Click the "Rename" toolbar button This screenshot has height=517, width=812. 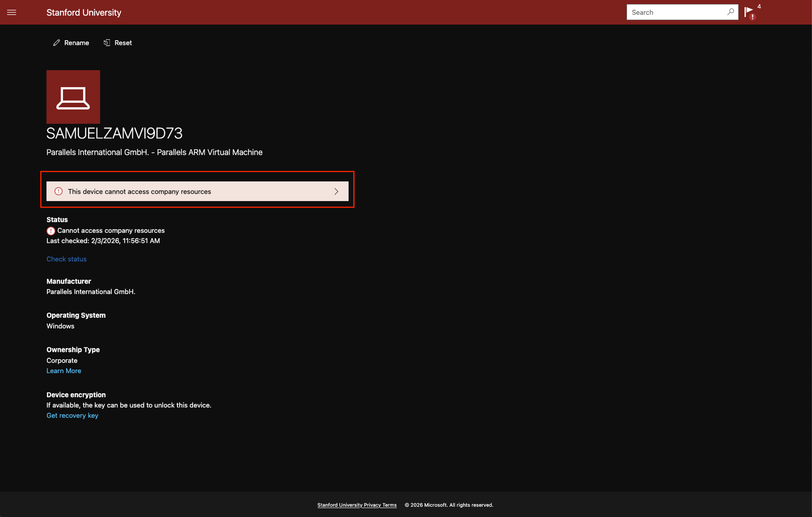point(77,43)
